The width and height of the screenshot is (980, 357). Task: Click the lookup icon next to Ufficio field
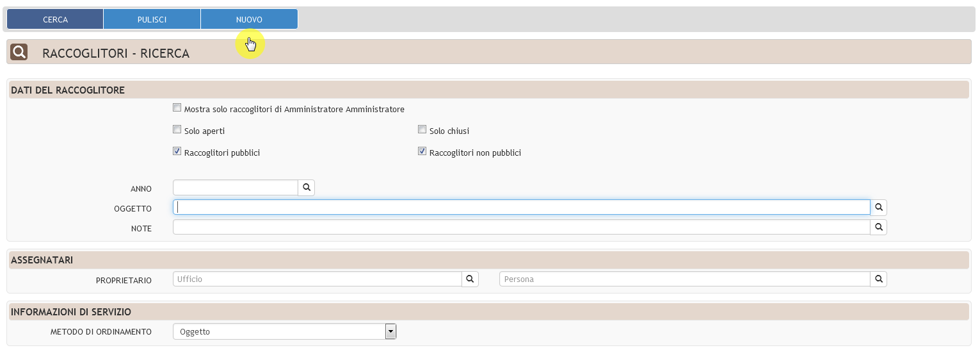tap(470, 279)
